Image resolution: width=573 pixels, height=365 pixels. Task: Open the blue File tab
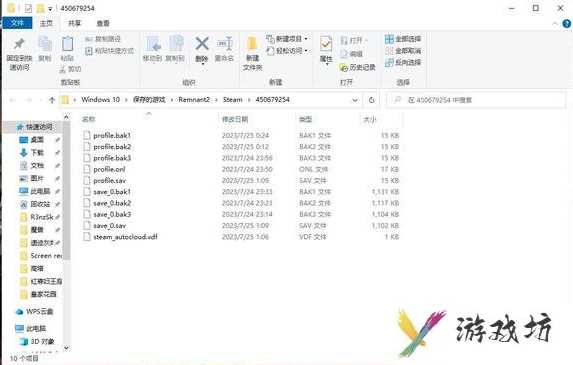[x=17, y=23]
